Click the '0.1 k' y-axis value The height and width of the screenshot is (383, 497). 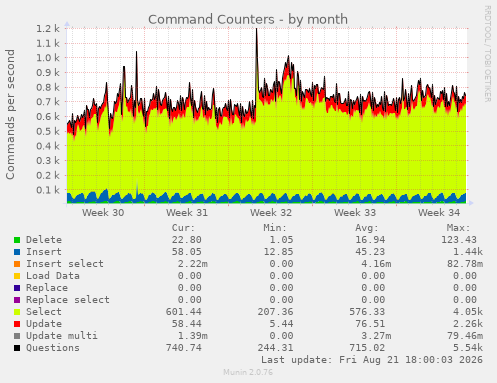coord(48,190)
